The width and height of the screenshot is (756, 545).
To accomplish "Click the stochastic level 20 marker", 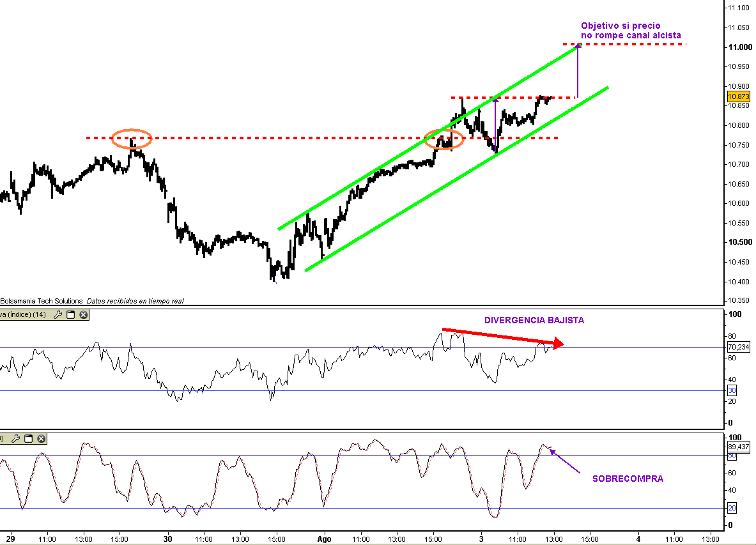I will 732,508.
